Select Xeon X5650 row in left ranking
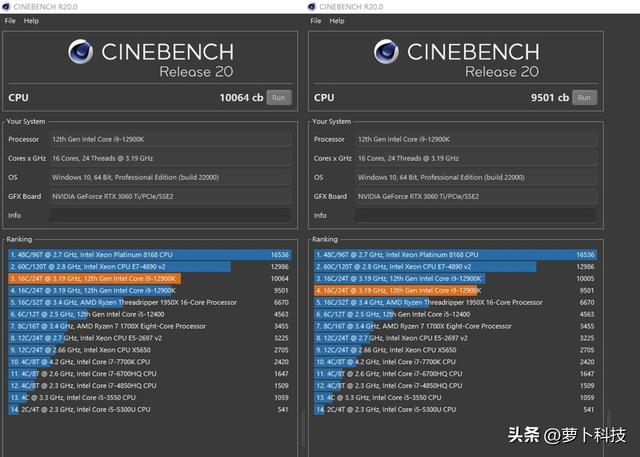This screenshot has width=640, height=457. pos(149,350)
